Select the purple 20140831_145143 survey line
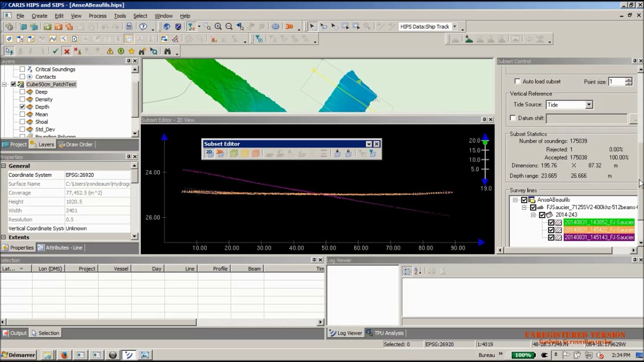Screen dimensions: 644x362 (x=599, y=237)
